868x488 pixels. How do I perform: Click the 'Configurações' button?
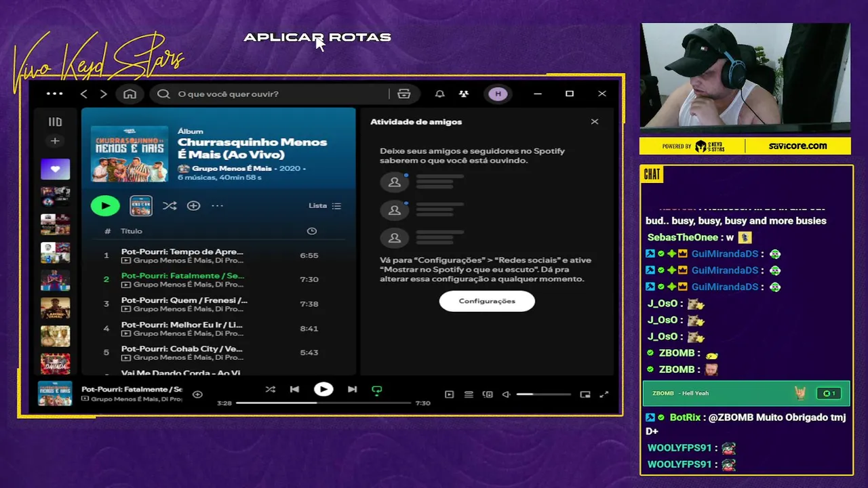(x=487, y=301)
